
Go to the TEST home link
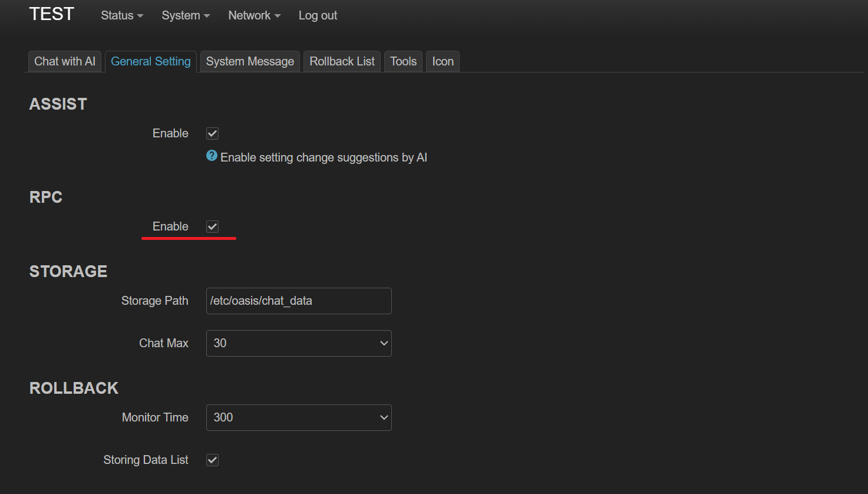pyautogui.click(x=52, y=14)
